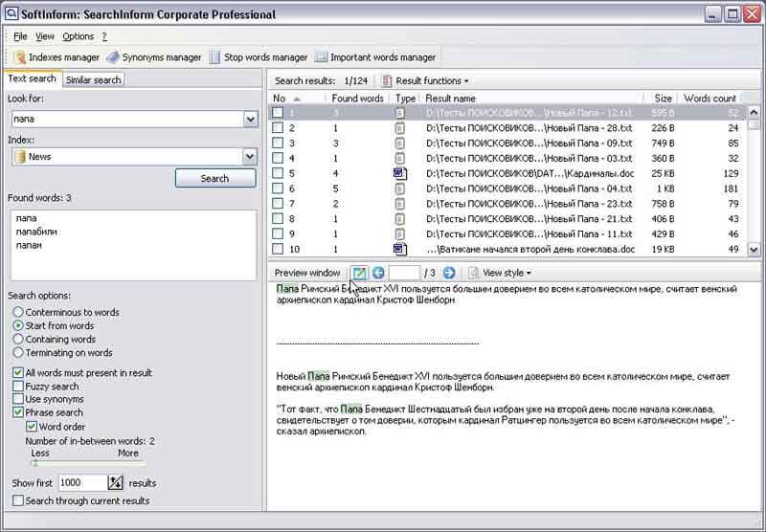Open the Stop words manager
Screen dimensions: 766x532
(x=258, y=57)
